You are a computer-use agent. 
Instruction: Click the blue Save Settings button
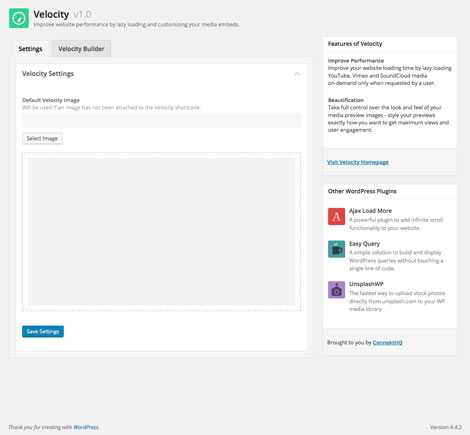(43, 331)
